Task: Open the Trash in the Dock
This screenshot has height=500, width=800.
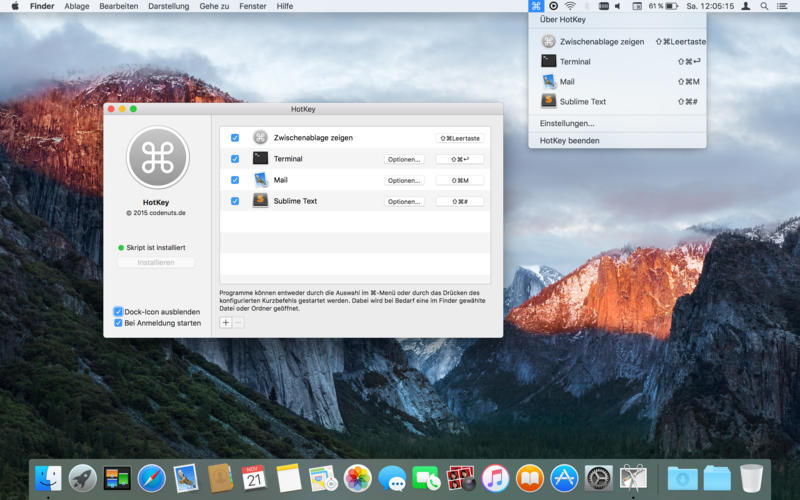Action: (x=751, y=479)
